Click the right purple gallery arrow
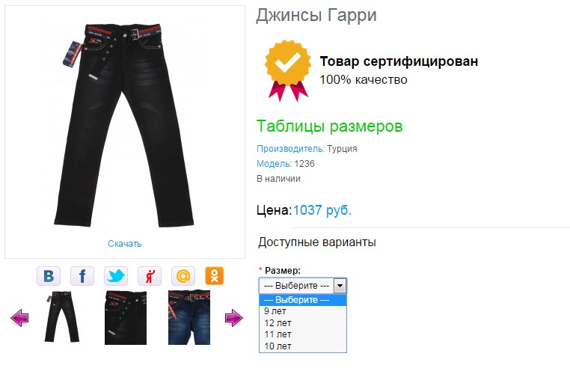The image size is (570, 392). [233, 318]
